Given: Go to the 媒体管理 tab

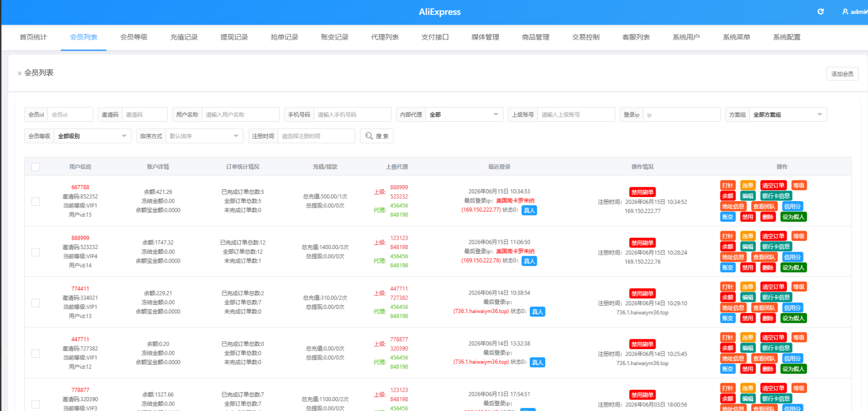Looking at the screenshot, I should tap(485, 37).
